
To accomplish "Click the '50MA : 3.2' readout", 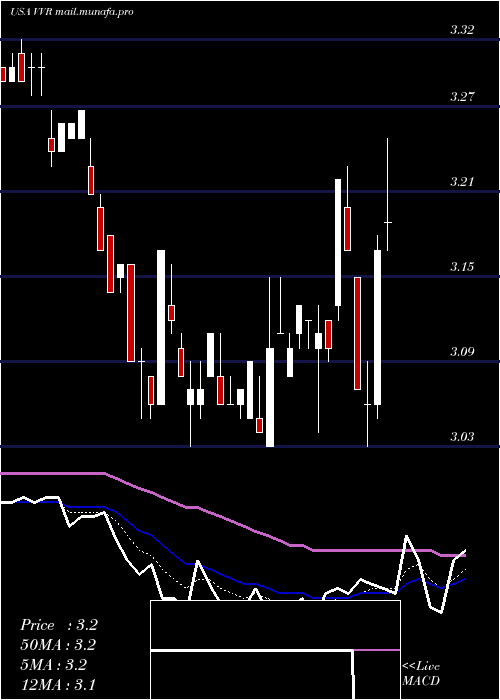I will [x=58, y=645].
